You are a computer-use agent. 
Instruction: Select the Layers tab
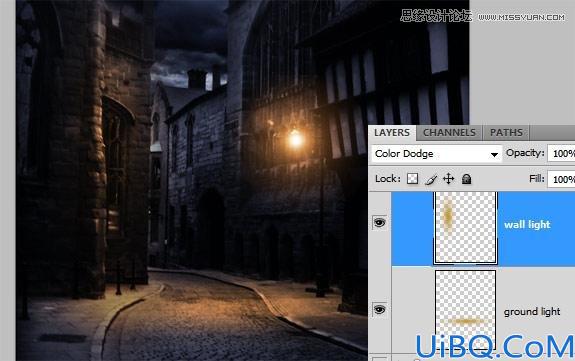tap(392, 132)
